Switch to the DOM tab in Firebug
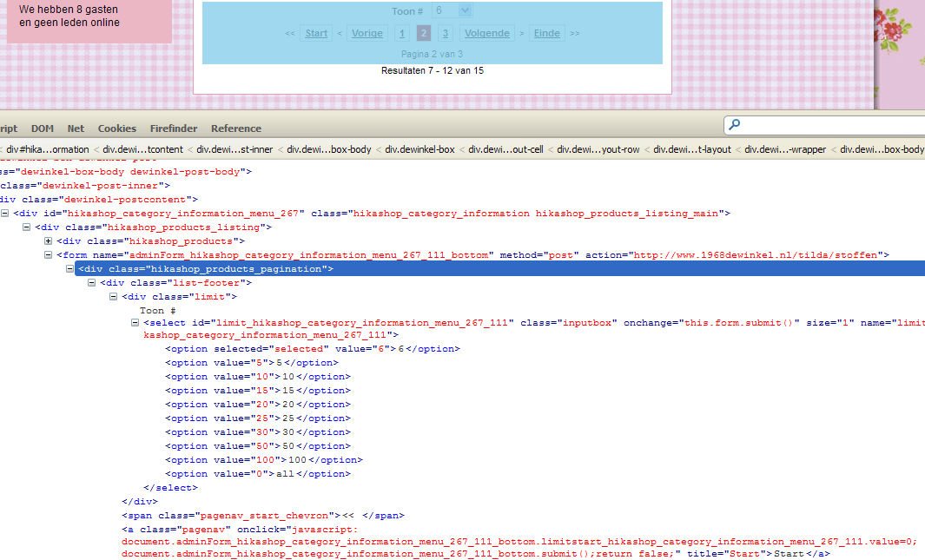Image resolution: width=925 pixels, height=560 pixels. (43, 128)
